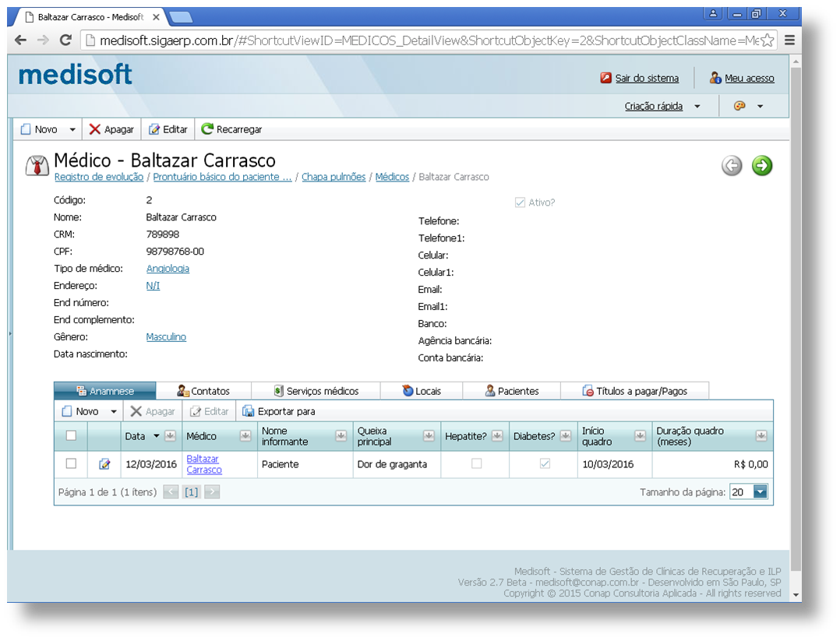Open the theme chooser dropdown arrow
Screen dimensions: 840x641
click(x=760, y=107)
